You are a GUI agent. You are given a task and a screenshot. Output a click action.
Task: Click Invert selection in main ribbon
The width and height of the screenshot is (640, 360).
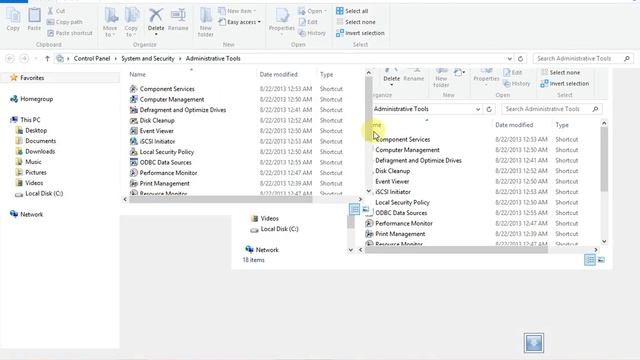360,33
